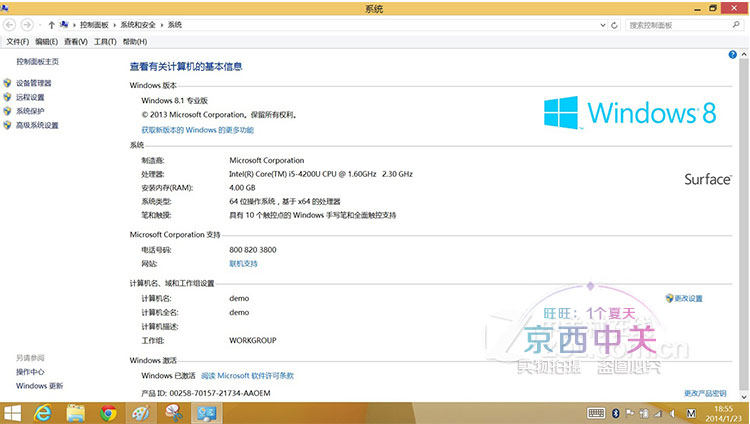Go back with the back arrow button
Image resolution: width=750 pixels, height=424 pixels.
(10, 25)
